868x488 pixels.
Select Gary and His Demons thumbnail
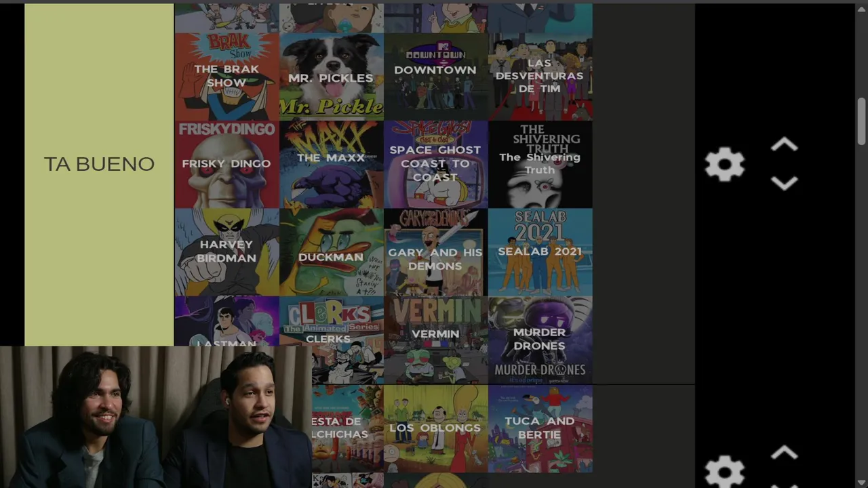(435, 251)
